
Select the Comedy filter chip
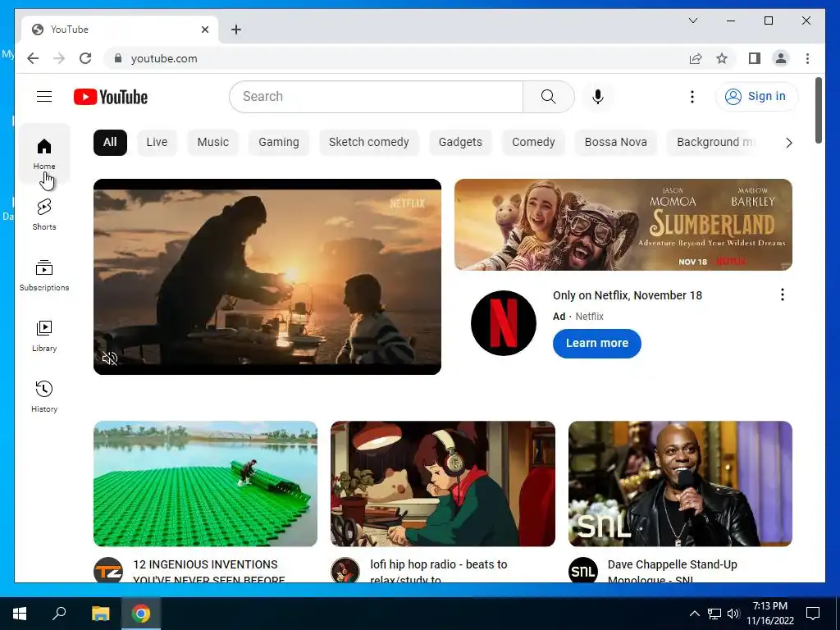pyautogui.click(x=533, y=143)
